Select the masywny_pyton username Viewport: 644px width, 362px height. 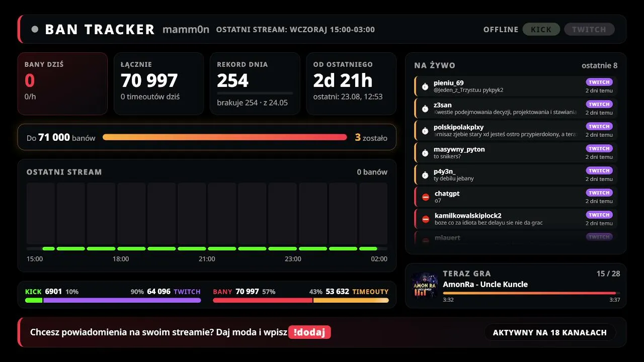459,149
